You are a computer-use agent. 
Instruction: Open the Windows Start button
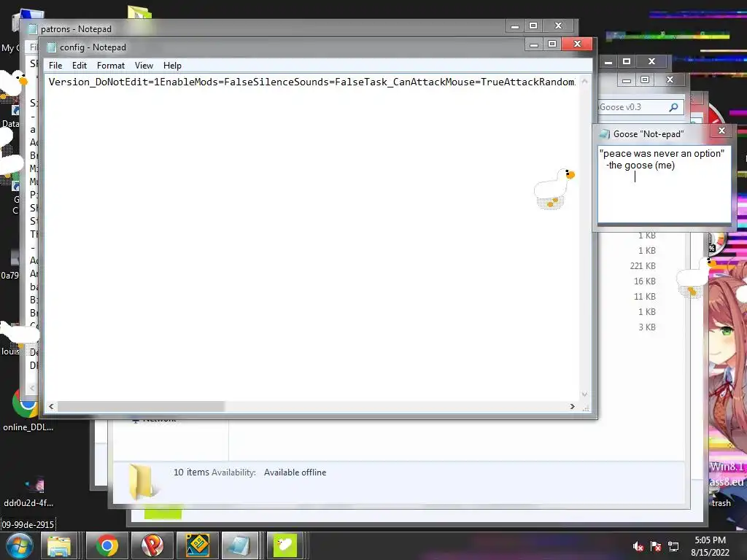[19, 545]
